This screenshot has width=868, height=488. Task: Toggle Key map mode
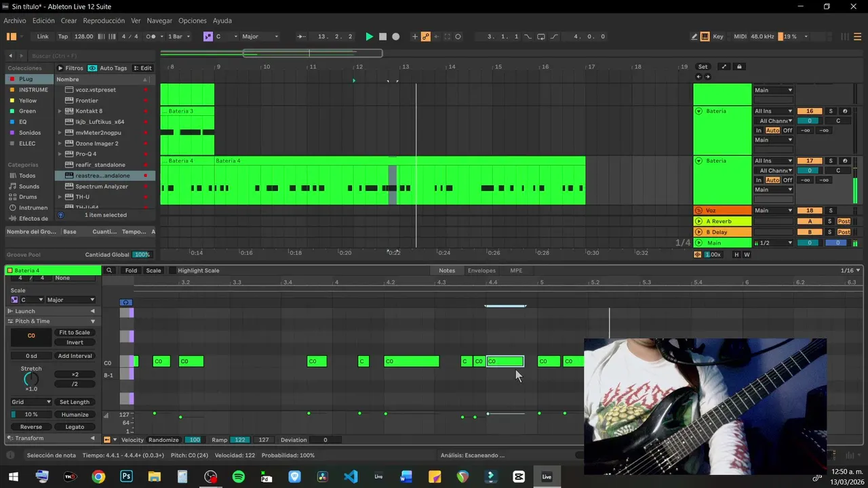(718, 37)
